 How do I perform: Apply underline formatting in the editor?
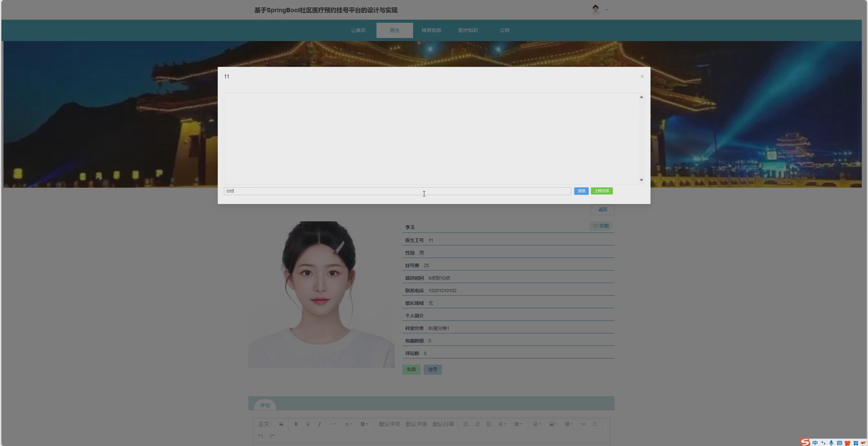coord(307,424)
